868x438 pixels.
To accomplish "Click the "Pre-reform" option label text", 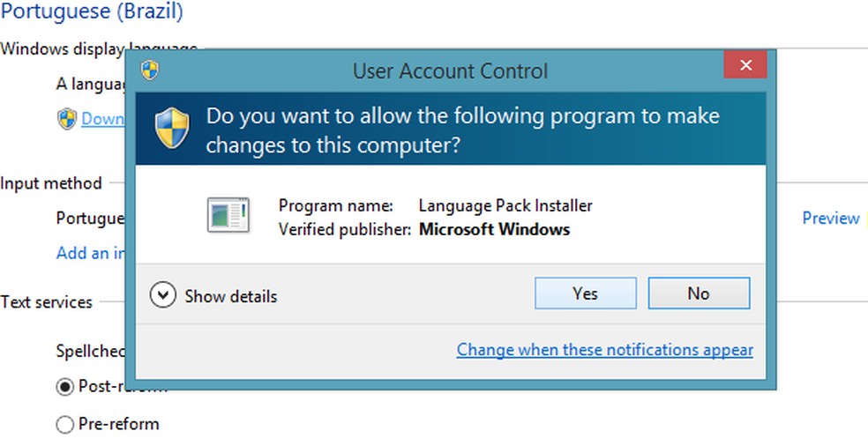I will tap(118, 424).
